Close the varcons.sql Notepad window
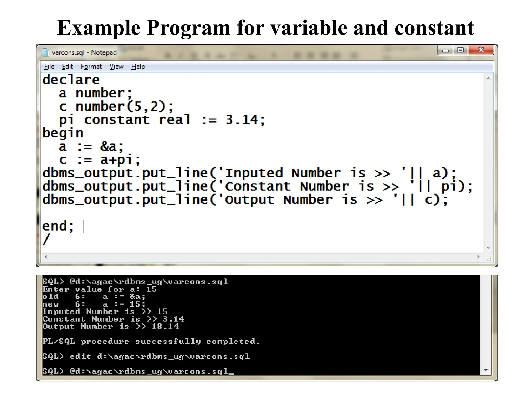Viewport: 532px width, 399px height. [481, 50]
